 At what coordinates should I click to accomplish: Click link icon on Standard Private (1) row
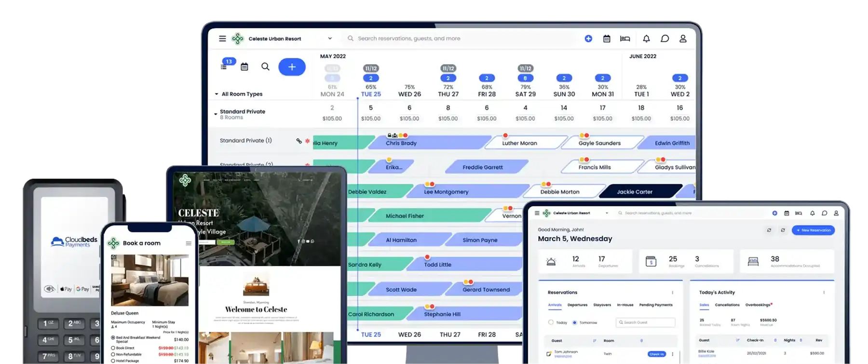click(299, 141)
